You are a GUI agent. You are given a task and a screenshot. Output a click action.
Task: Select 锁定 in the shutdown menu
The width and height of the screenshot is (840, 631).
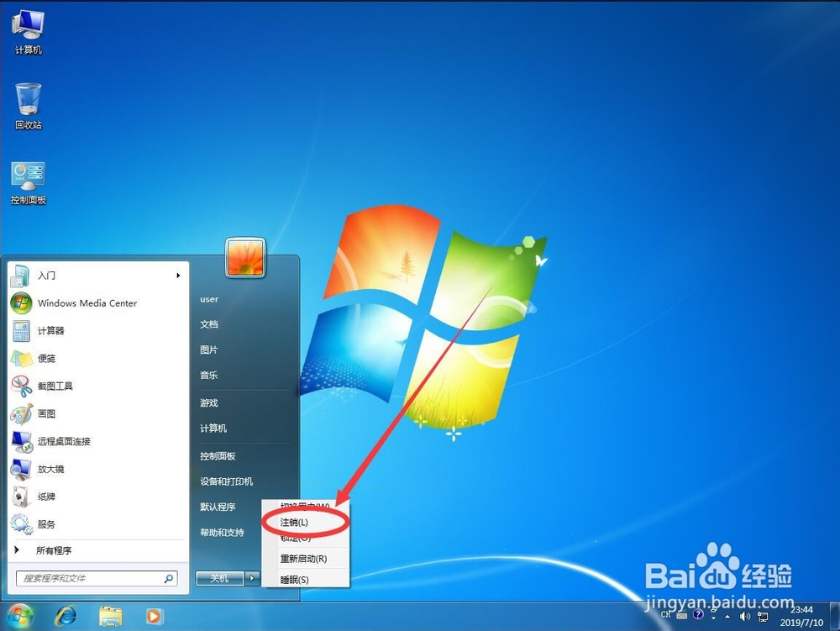(x=306, y=538)
